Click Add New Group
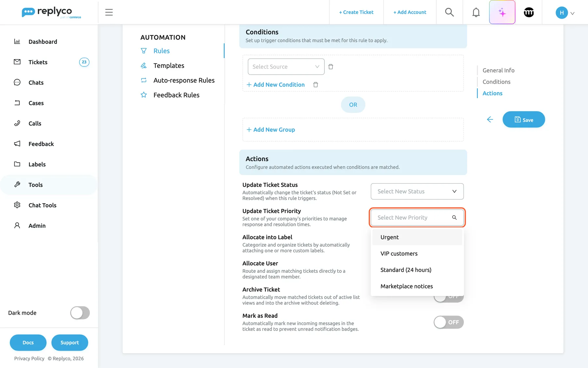 271,130
